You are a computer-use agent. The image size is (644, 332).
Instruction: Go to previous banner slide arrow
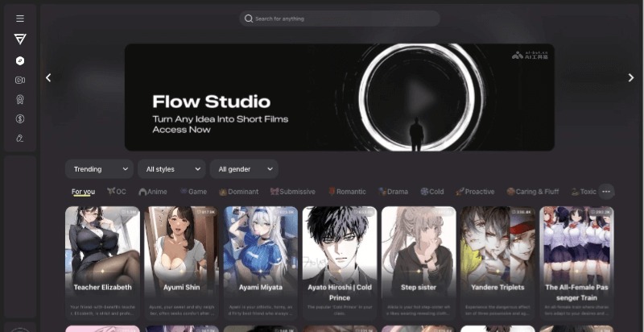coord(48,77)
